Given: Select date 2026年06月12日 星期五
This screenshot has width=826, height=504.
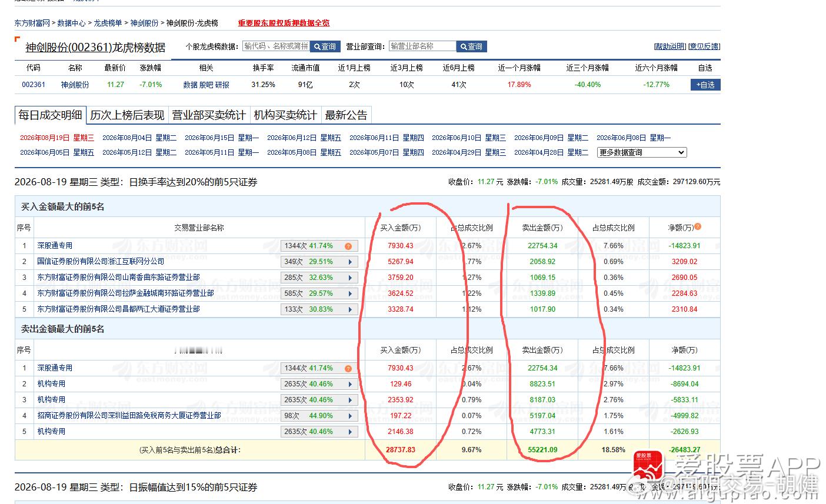Looking at the screenshot, I should (x=304, y=138).
